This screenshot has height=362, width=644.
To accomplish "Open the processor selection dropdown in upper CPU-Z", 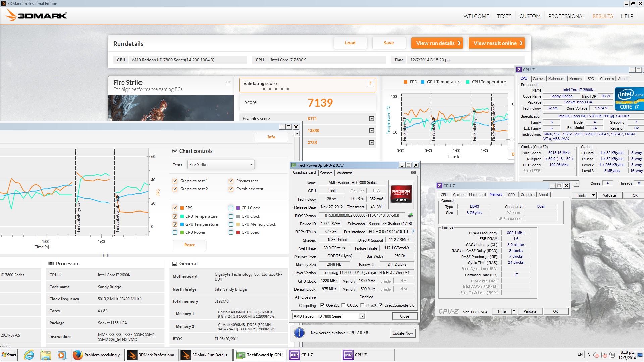I will 576,183.
